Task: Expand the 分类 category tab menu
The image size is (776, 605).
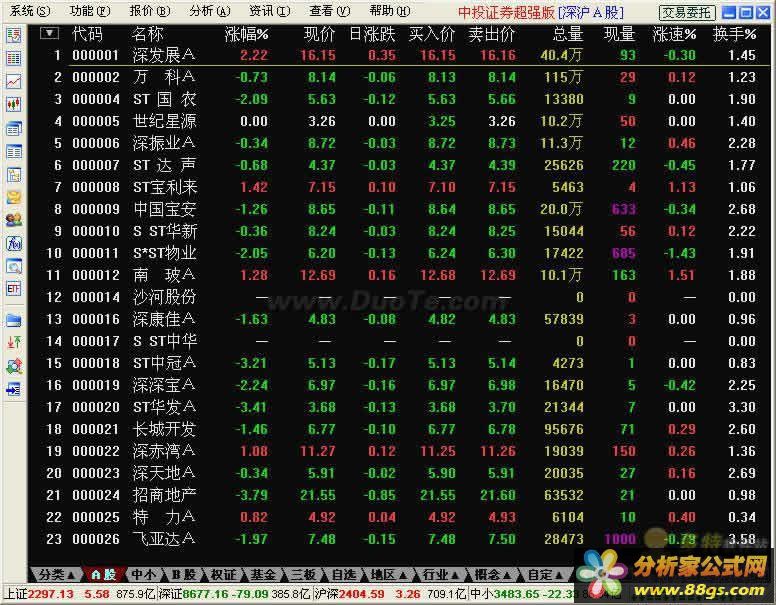Action: tap(56, 575)
